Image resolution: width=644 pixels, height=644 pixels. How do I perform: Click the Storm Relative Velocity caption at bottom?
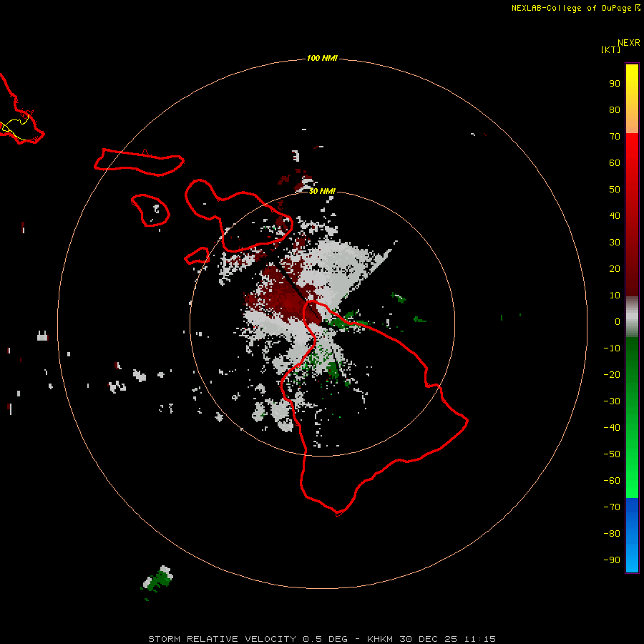coord(322,639)
